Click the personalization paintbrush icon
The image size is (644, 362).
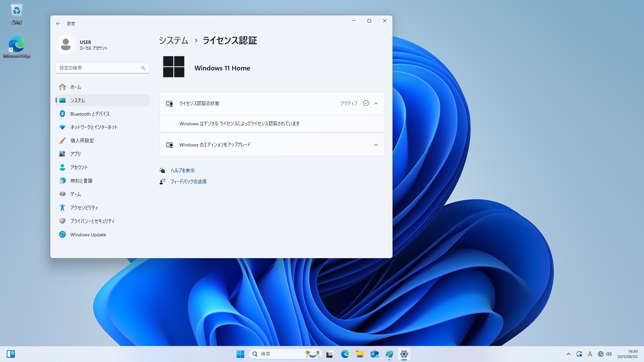click(62, 140)
